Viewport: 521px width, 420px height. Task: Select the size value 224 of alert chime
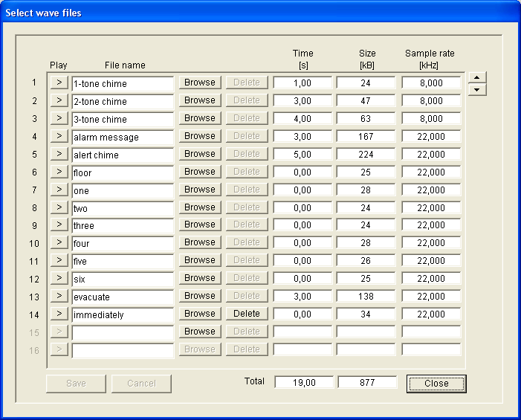[x=366, y=155]
